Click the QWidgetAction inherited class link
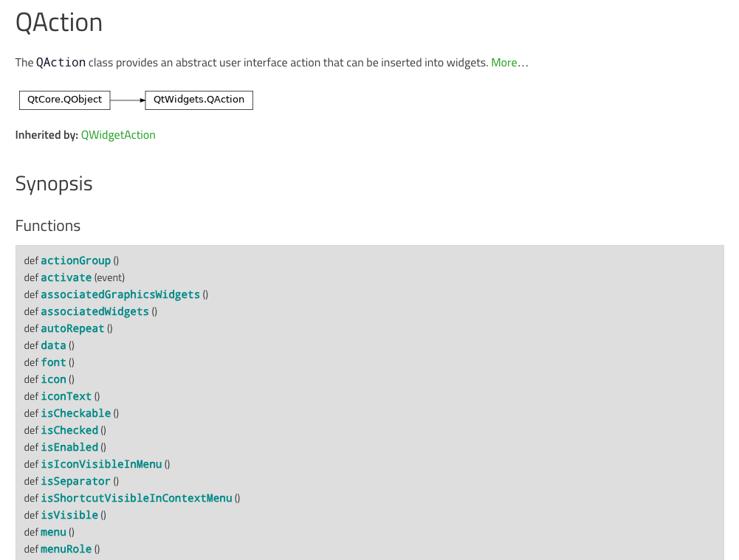Screen dimensions: 739x560 pos(118,135)
